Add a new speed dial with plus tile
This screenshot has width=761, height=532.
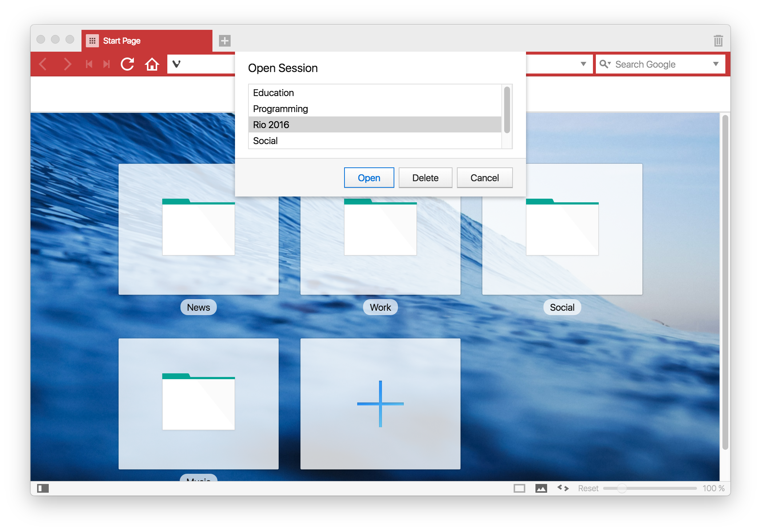(x=380, y=404)
